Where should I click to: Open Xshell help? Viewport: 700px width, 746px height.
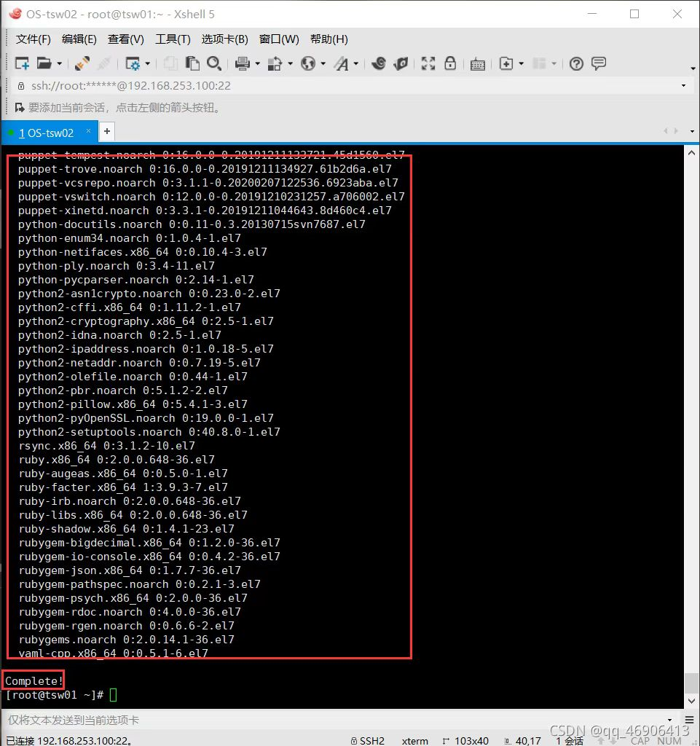(576, 63)
